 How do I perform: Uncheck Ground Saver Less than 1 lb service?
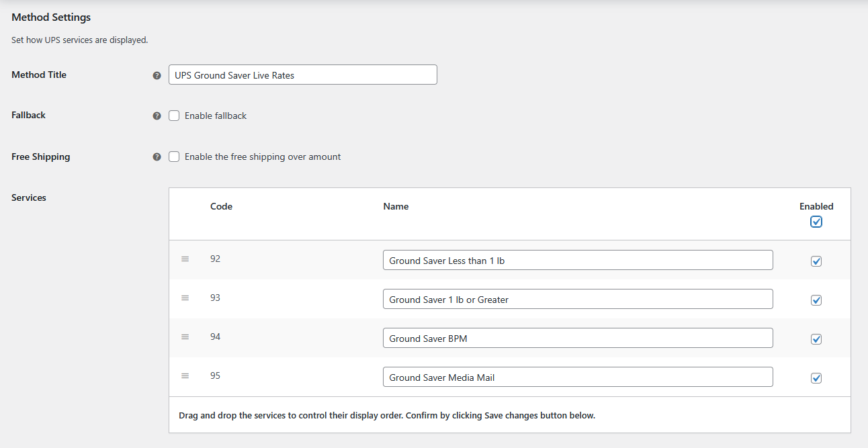point(816,261)
